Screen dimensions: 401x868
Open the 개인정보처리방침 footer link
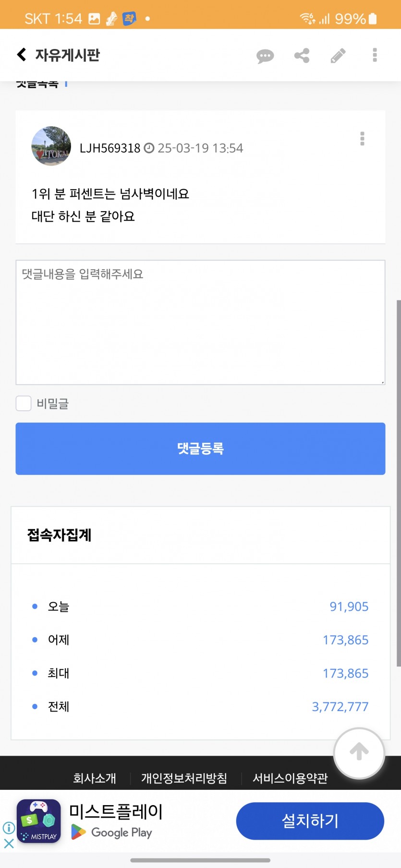[x=184, y=778]
